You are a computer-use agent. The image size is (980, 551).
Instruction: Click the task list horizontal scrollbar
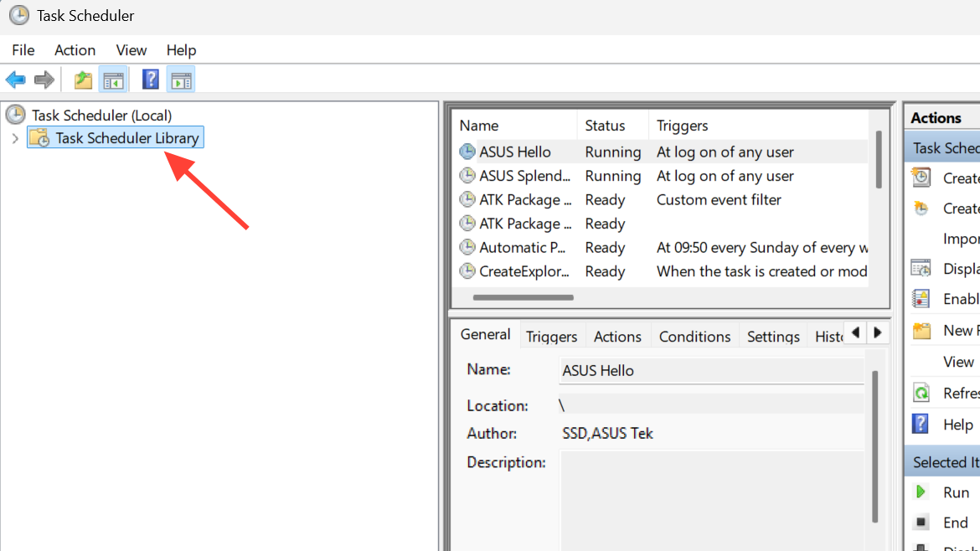[x=524, y=297]
